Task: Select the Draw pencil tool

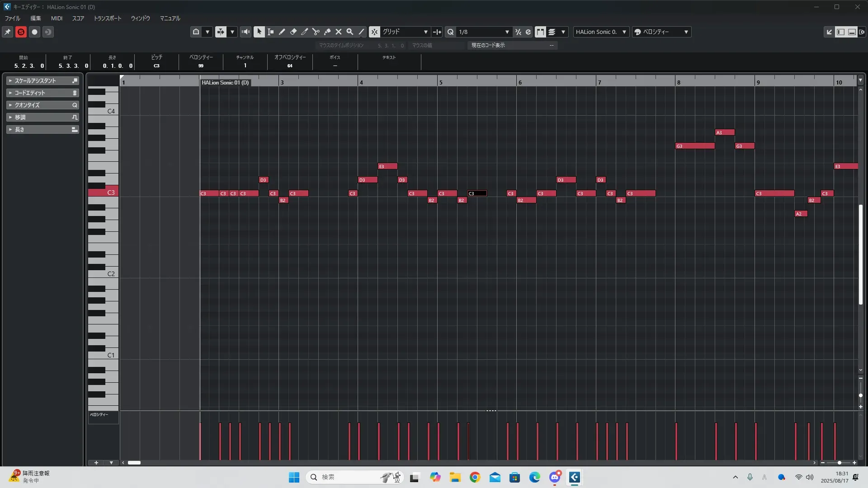Action: click(282, 32)
